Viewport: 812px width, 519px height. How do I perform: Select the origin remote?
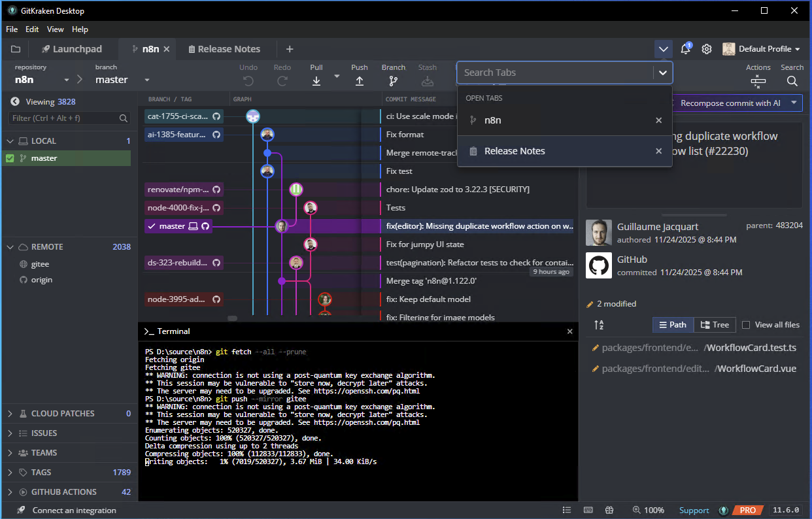click(42, 280)
